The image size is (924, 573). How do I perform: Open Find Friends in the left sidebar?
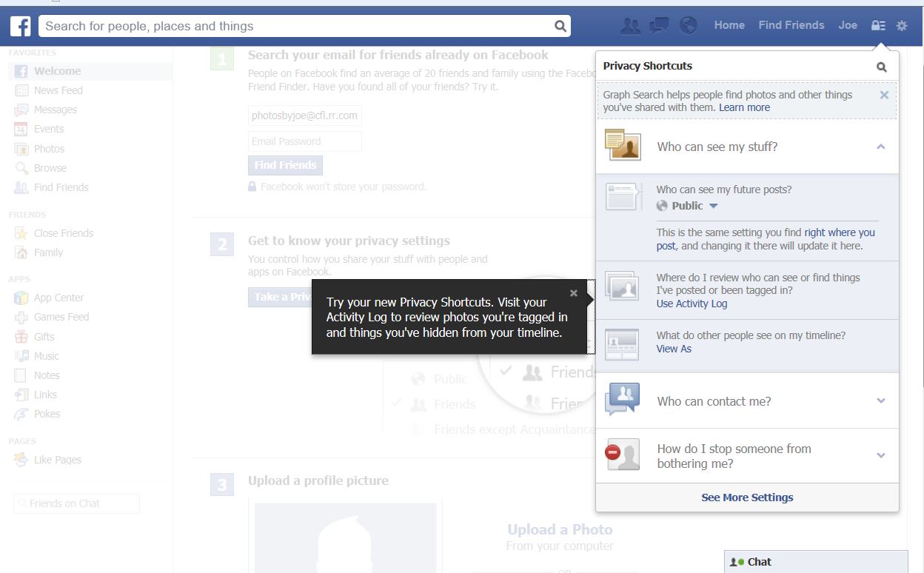pyautogui.click(x=61, y=187)
